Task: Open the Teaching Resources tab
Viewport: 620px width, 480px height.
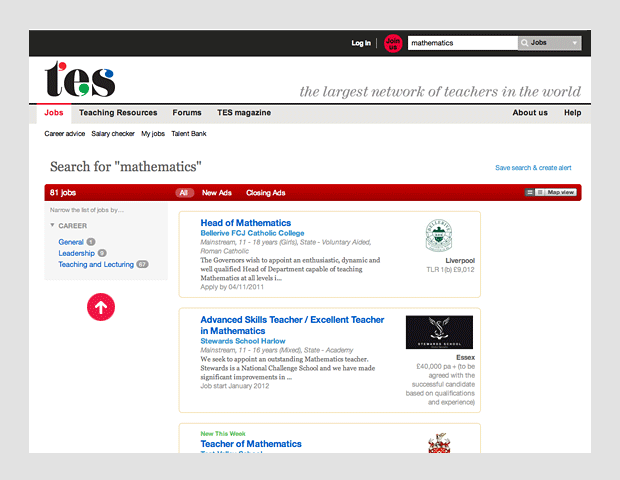Action: pos(118,113)
